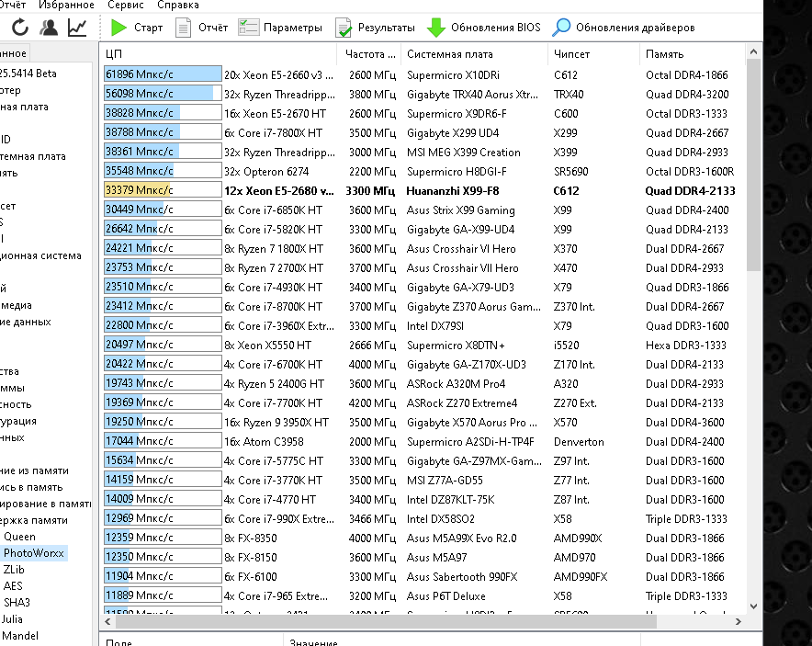Click the Отчёт report page icon

click(183, 28)
